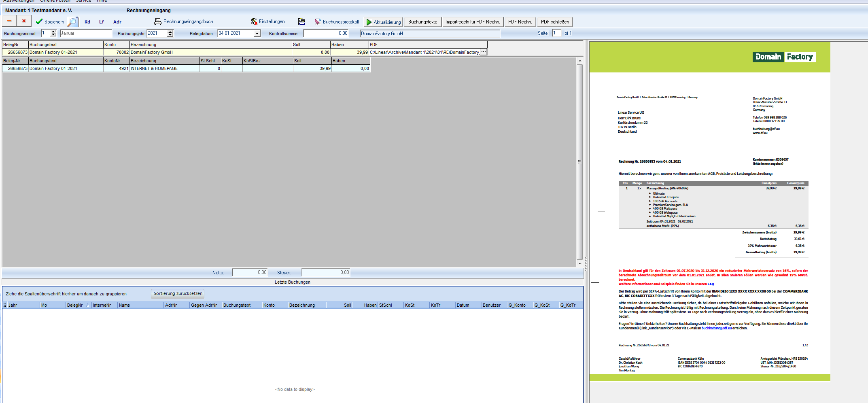
Task: Sort the lower table by Jahr column
Action: (23, 305)
